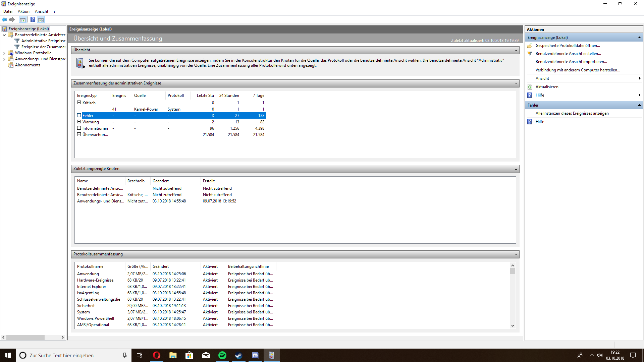Open Discord from the taskbar
Viewport: 644px width, 362px height.
pos(255,355)
